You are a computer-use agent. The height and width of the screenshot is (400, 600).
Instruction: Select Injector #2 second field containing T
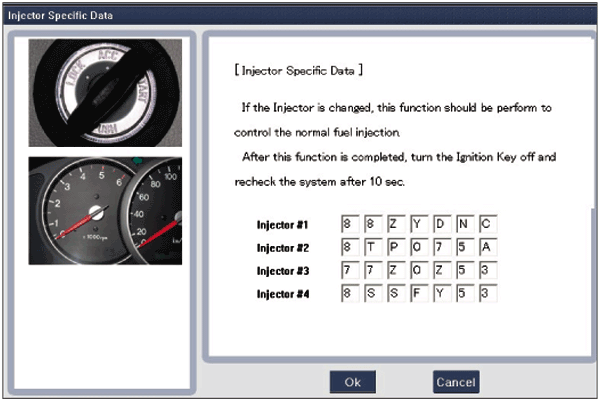tap(373, 247)
